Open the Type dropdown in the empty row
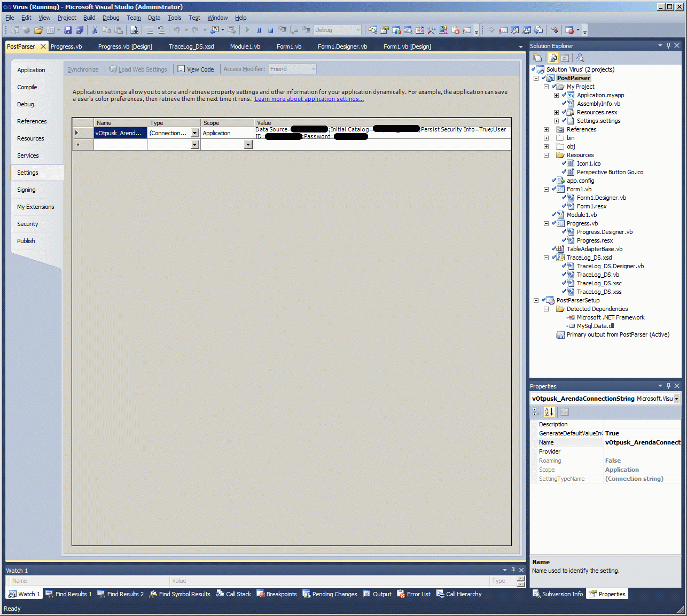Screen dimensions: 687x616 pos(194,145)
